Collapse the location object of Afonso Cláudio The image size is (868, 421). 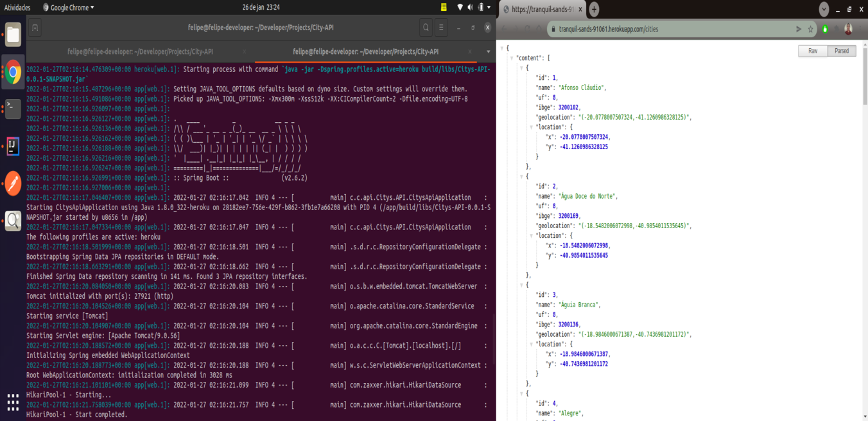(531, 127)
